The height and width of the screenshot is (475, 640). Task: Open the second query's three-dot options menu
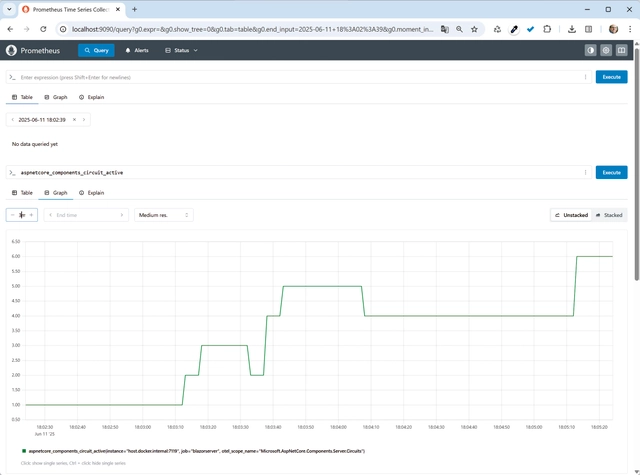[586, 172]
